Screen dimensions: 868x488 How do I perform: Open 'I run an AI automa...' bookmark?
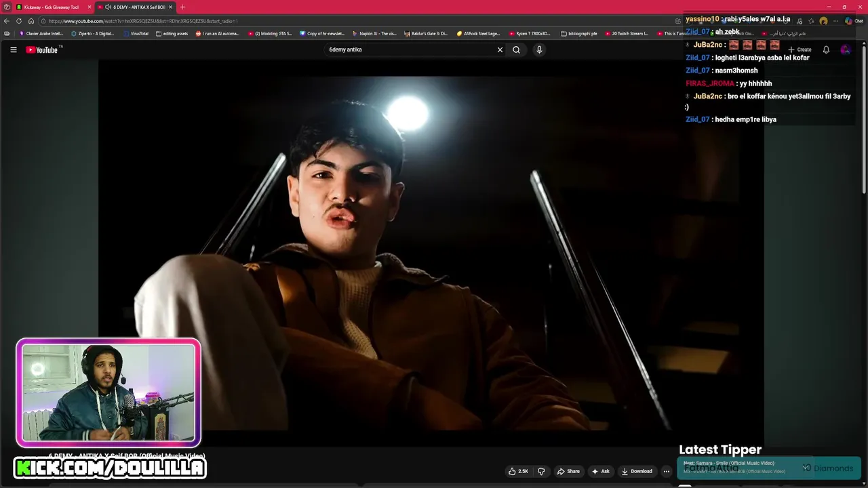click(x=218, y=33)
